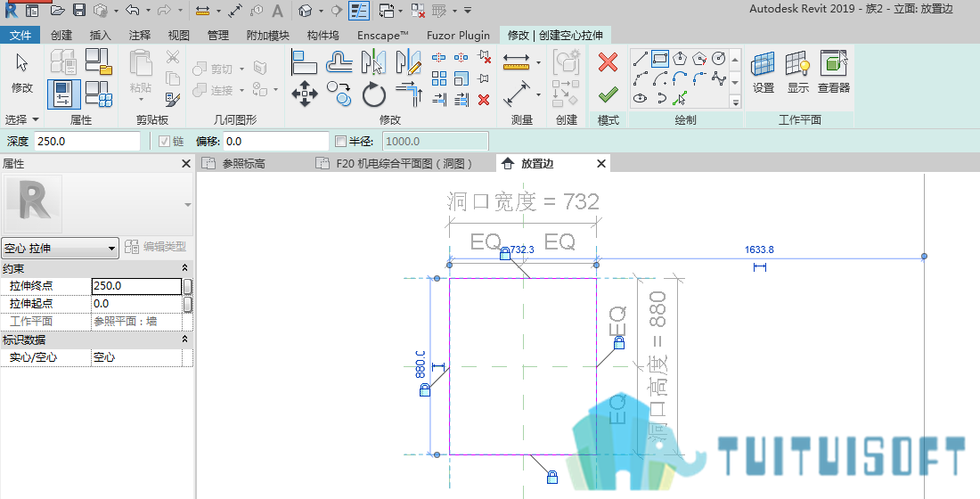This screenshot has width=980, height=499.
Task: Select the Move tool icon
Action: (305, 95)
